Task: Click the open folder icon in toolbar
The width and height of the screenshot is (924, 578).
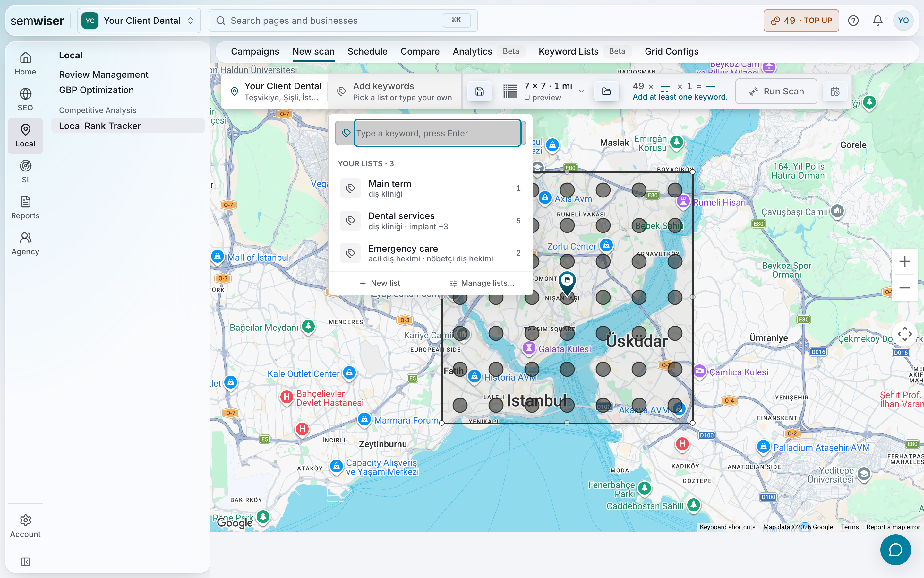Action: click(x=606, y=92)
